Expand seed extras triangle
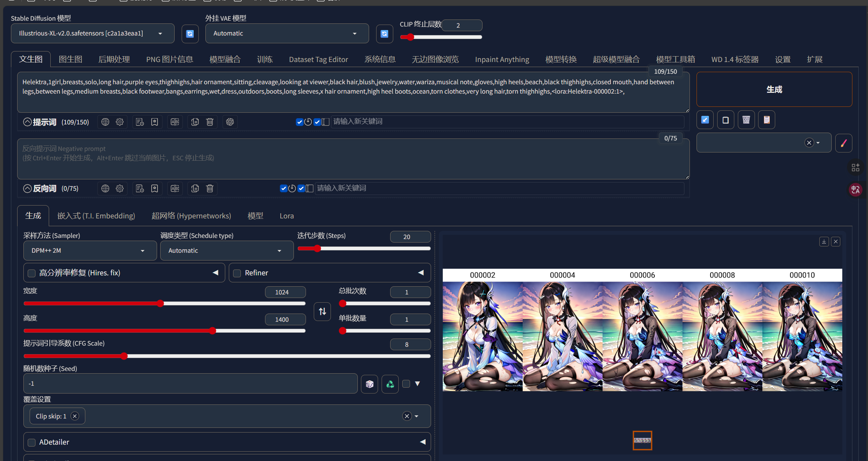This screenshot has width=868, height=461. [417, 384]
